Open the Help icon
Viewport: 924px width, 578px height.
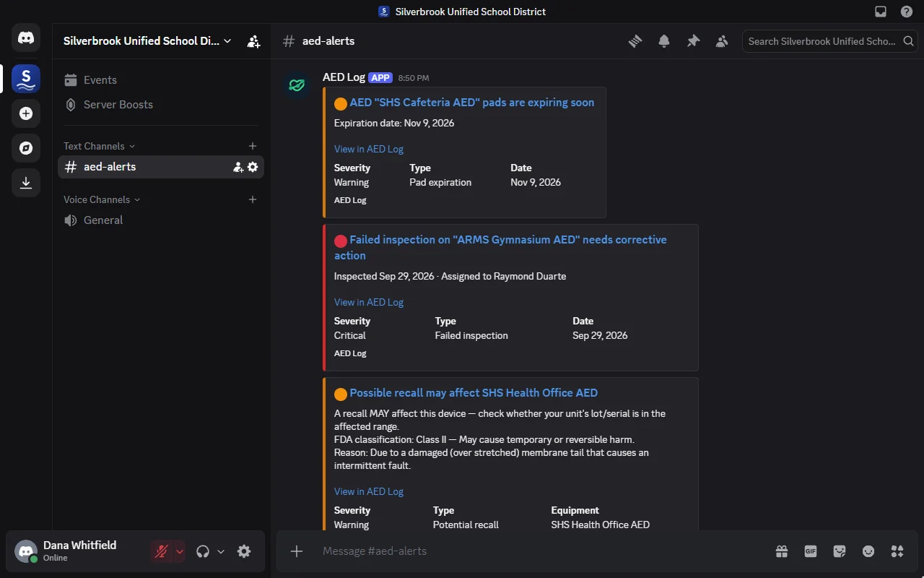coord(907,12)
